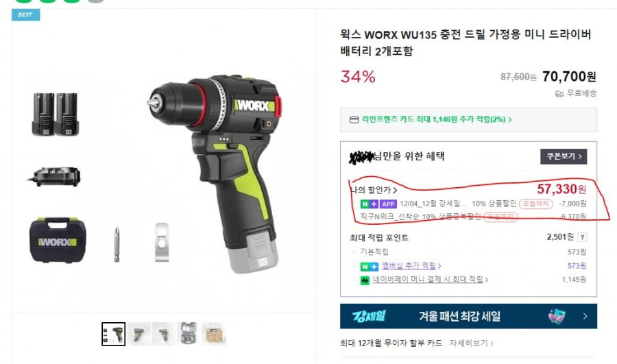
Task: Click the purple APP badge in discount row
Action: [388, 204]
